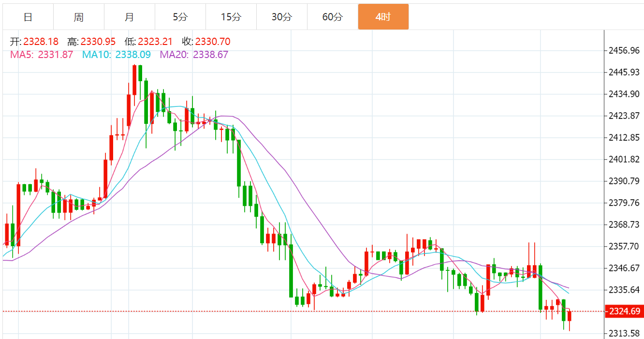Click the 2456.96 price axis label
This screenshot has width=644, height=339.
(624, 50)
